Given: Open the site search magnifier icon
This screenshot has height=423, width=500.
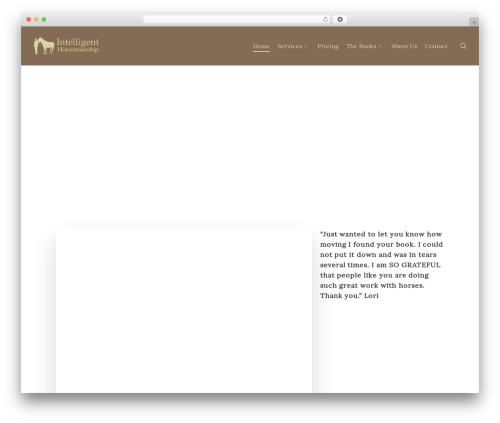Looking at the screenshot, I should coord(463,46).
